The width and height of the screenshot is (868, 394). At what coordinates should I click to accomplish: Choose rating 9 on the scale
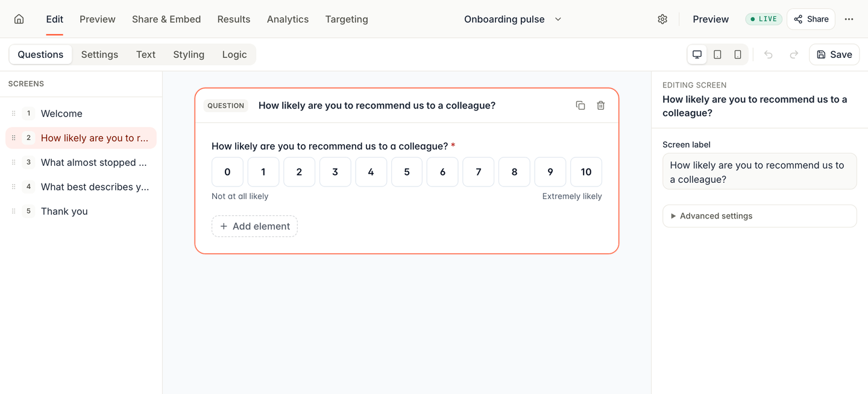pos(550,172)
